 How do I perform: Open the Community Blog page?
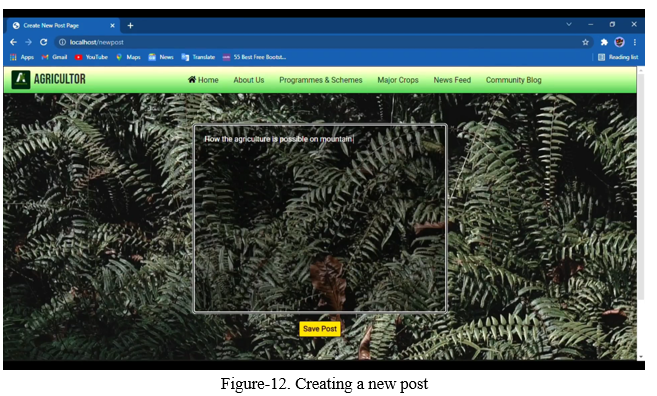coord(514,80)
